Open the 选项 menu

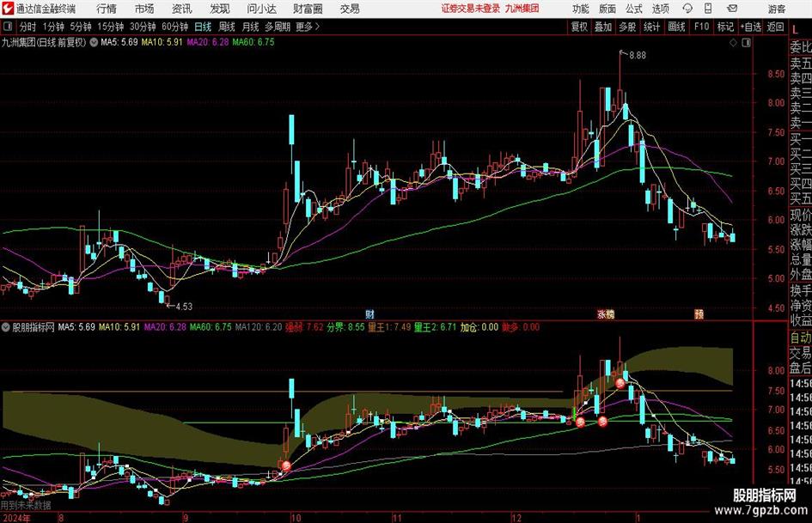[x=660, y=9]
